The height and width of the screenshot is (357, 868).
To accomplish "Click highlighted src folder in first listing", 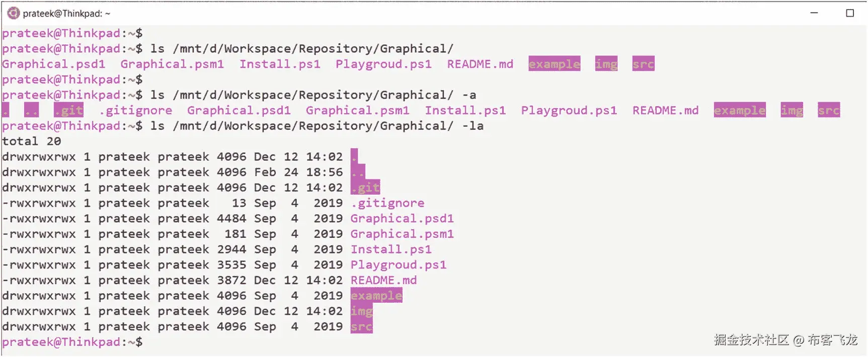I will 643,64.
